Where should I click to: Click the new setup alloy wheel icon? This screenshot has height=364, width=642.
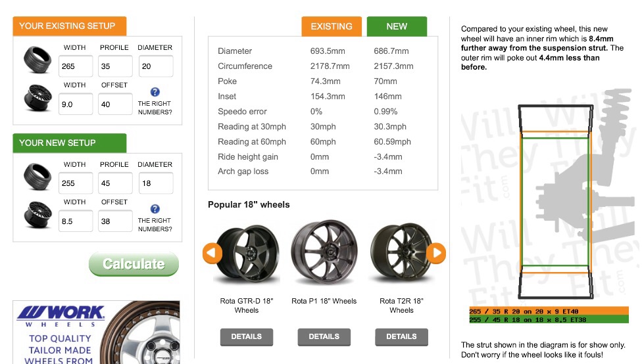click(x=37, y=215)
